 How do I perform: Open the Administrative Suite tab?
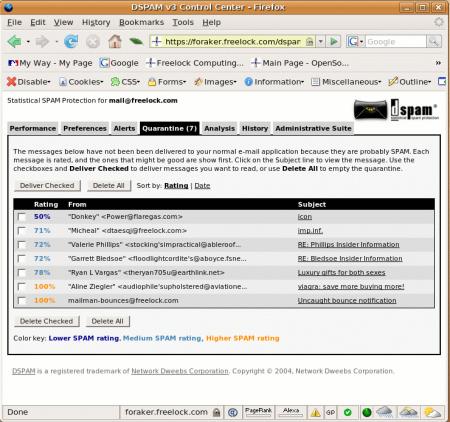(x=313, y=128)
